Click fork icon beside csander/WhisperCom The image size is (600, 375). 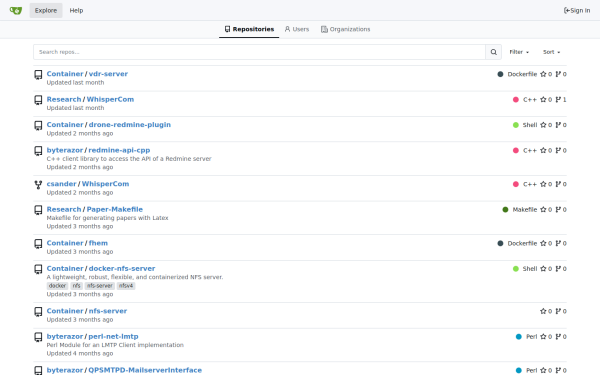click(38, 185)
